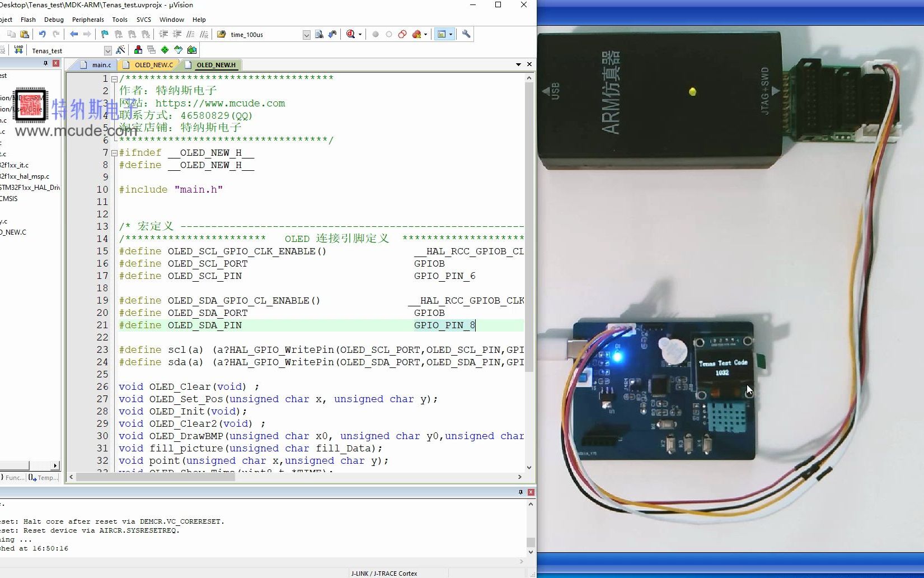This screenshot has width=924, height=578.
Task: Click the Incremental Find icon
Action: (x=332, y=34)
